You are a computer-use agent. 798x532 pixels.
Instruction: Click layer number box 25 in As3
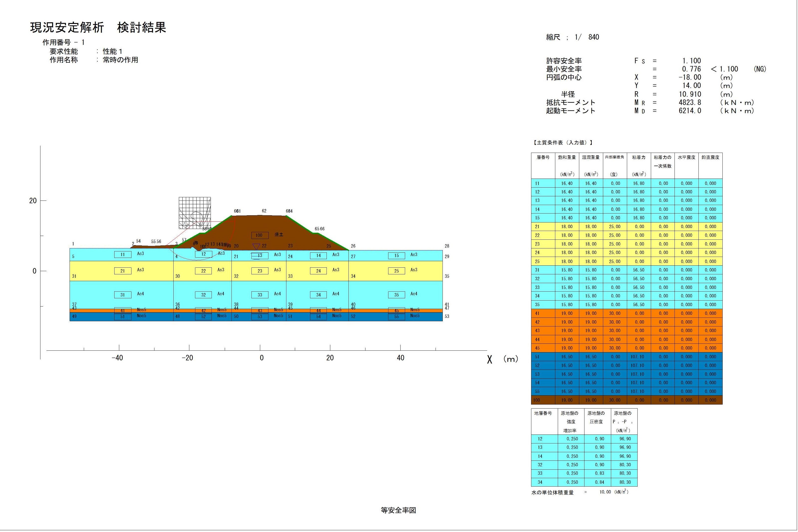click(x=396, y=271)
